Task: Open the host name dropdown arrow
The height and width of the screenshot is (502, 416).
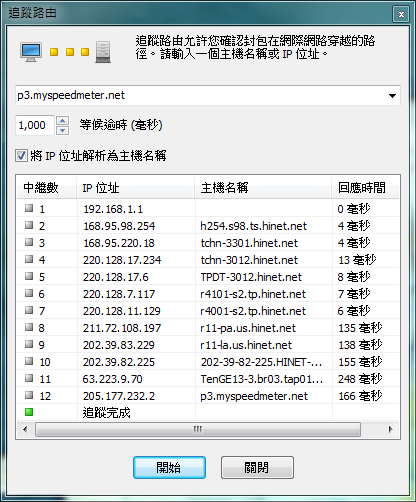Action: pyautogui.click(x=392, y=96)
